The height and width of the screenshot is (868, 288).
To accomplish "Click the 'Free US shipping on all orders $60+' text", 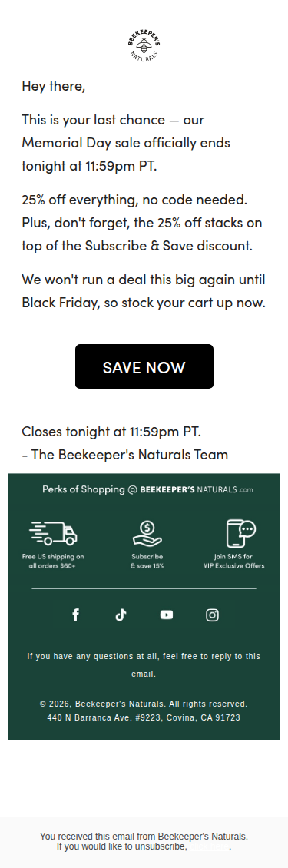I will 53,562.
